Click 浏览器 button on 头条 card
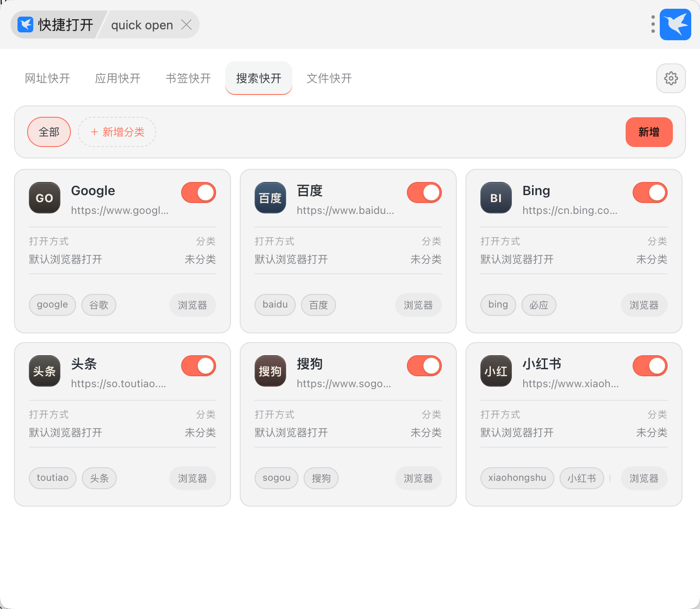 pyautogui.click(x=192, y=478)
